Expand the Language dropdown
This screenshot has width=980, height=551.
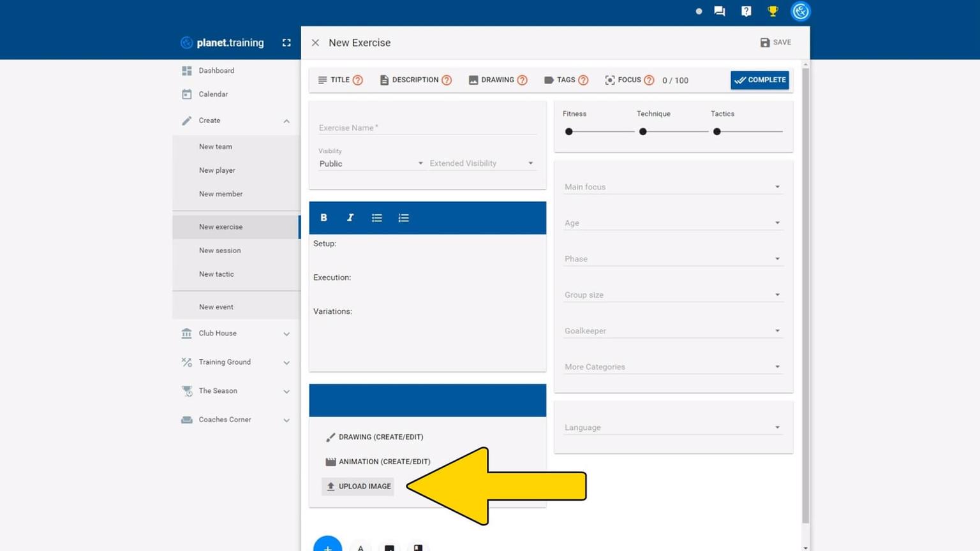672,427
